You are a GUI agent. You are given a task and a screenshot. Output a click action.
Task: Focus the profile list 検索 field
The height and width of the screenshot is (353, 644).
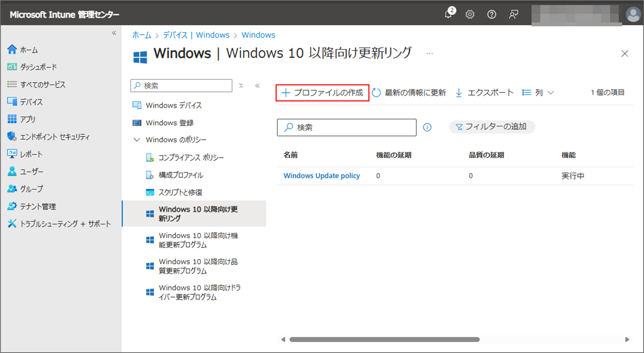click(347, 128)
